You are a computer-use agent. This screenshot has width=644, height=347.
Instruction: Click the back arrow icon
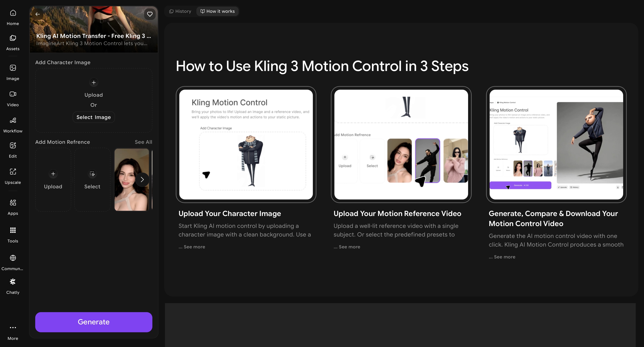tap(38, 14)
